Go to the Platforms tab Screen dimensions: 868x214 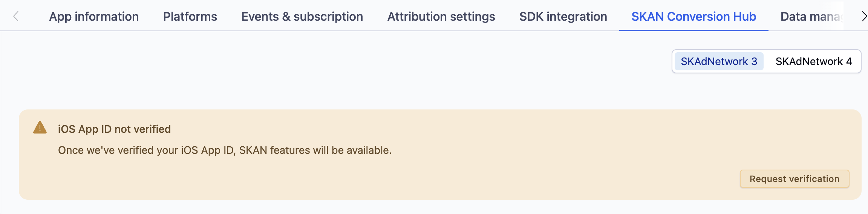pyautogui.click(x=190, y=16)
